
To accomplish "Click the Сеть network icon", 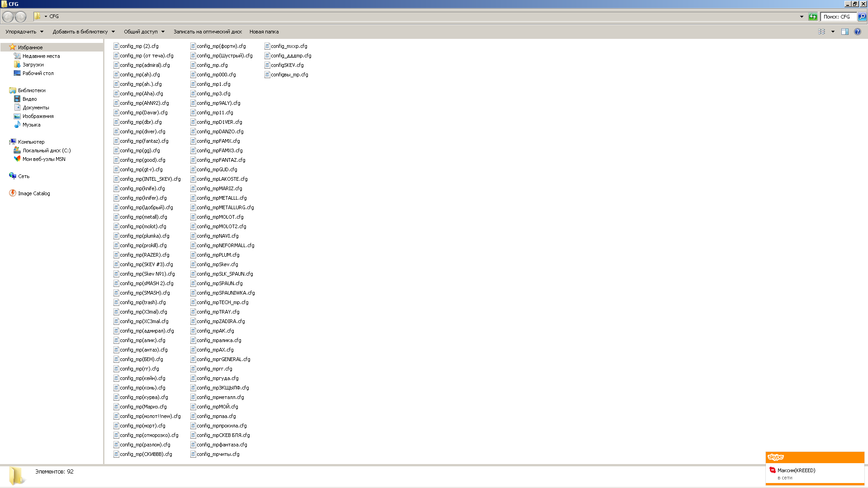I will point(13,176).
